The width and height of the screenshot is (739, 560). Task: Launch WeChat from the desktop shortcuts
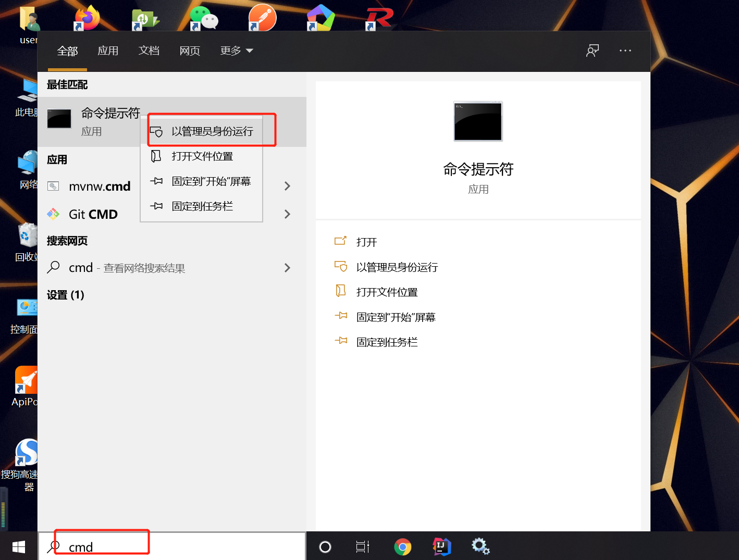(x=204, y=17)
